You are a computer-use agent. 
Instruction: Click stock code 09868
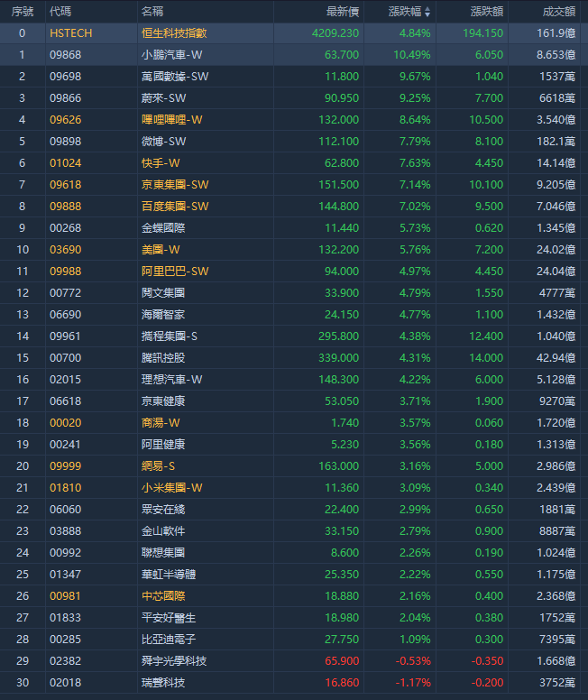66,55
